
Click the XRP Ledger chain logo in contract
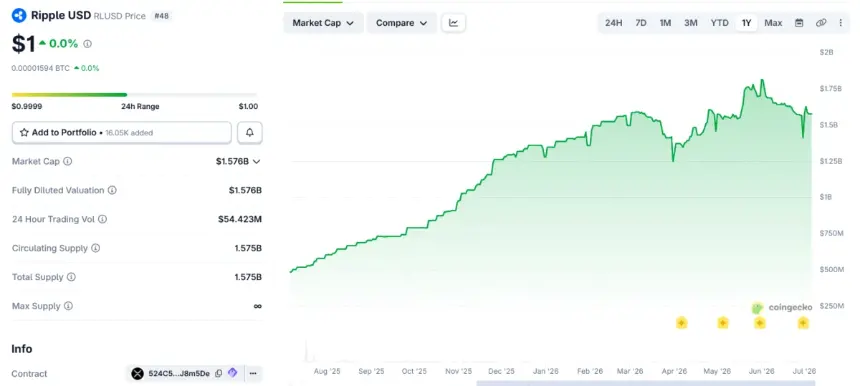137,373
